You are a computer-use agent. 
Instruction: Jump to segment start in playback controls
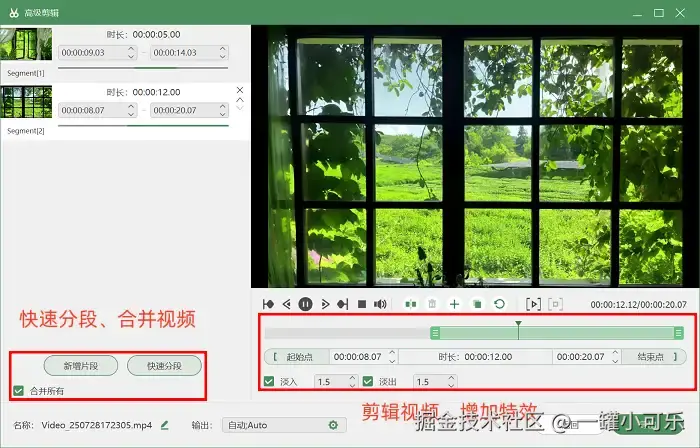click(x=268, y=304)
